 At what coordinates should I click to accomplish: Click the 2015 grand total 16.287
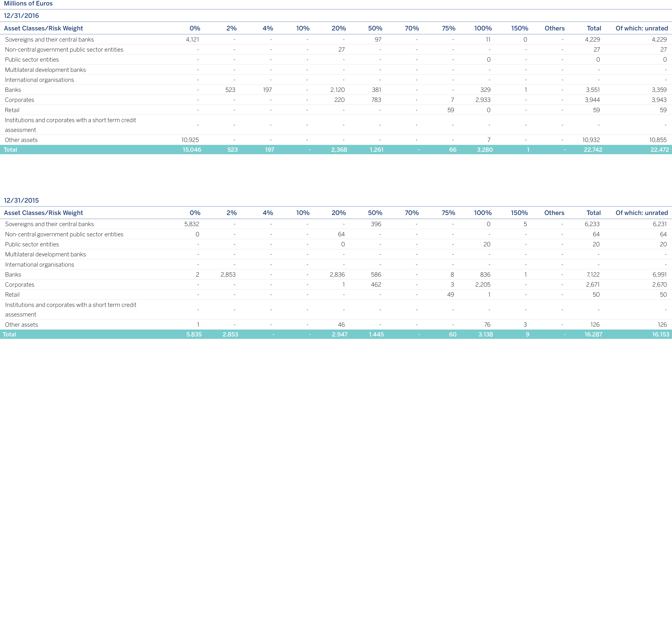[x=593, y=335]
